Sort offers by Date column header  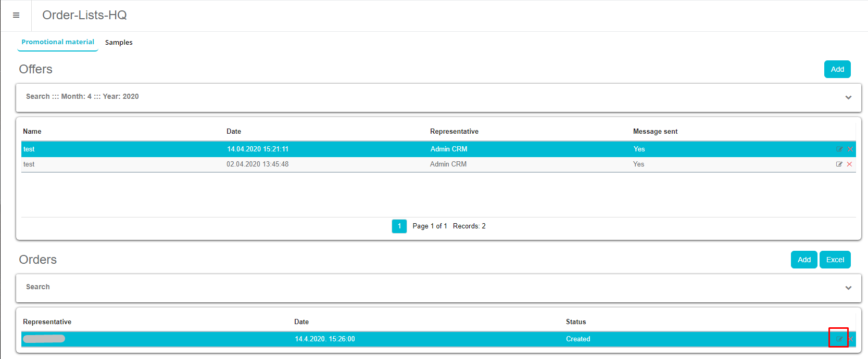click(x=234, y=132)
